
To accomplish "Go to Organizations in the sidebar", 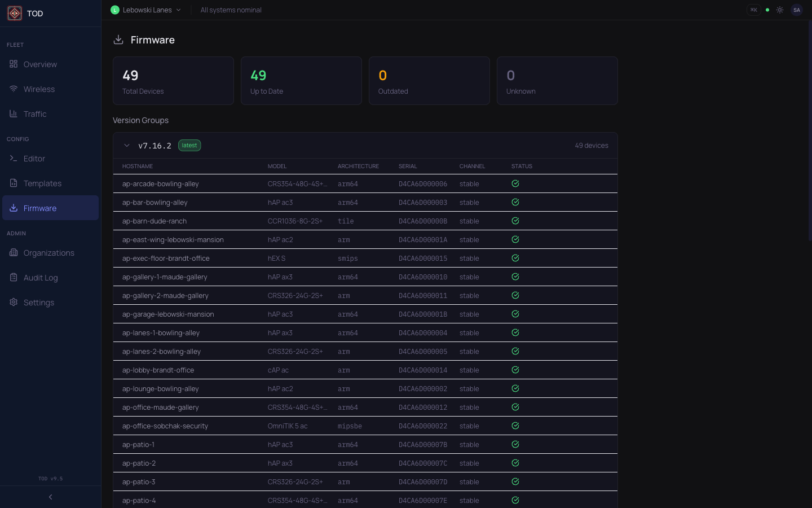I will coord(49,253).
